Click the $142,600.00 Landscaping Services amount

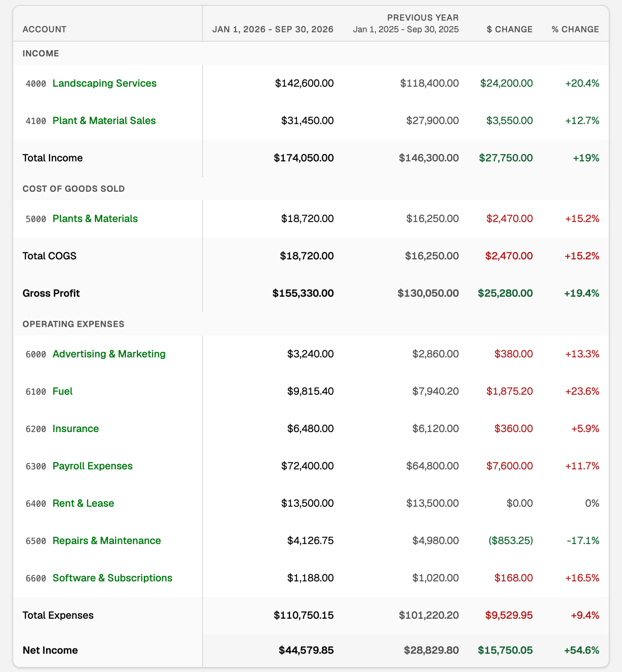point(304,83)
